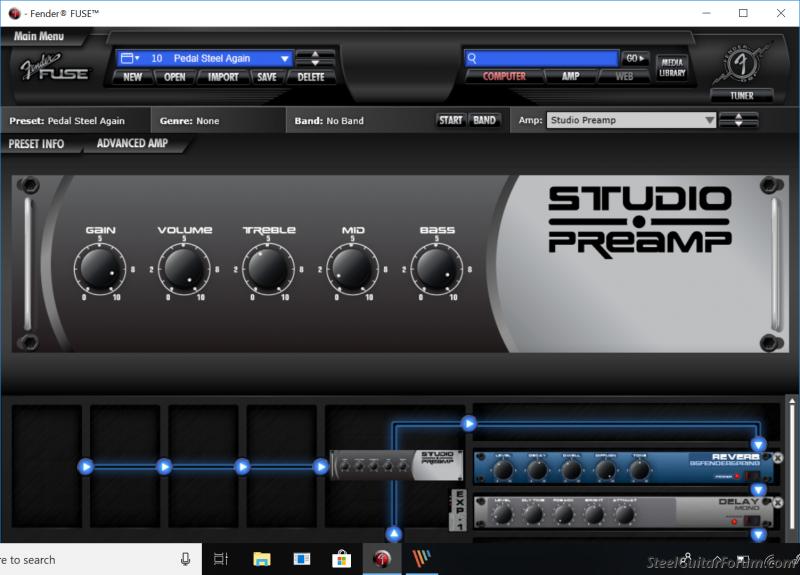The width and height of the screenshot is (800, 575).
Task: Click the Delay LEVEL knob
Action: [503, 515]
